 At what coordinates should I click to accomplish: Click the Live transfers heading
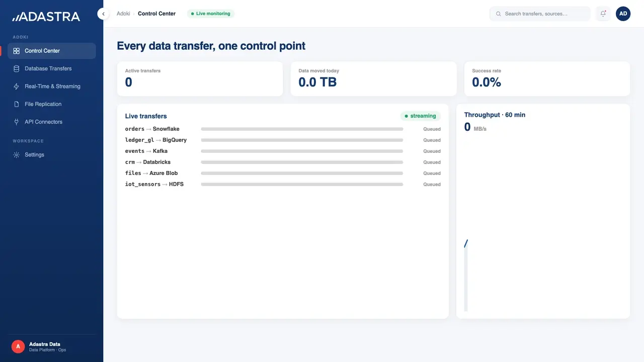[x=146, y=116]
